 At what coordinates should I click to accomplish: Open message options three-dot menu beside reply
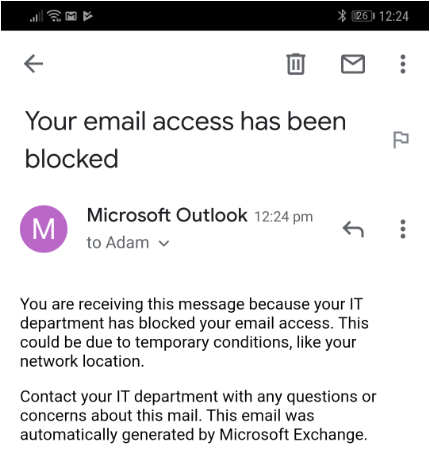coord(403,229)
